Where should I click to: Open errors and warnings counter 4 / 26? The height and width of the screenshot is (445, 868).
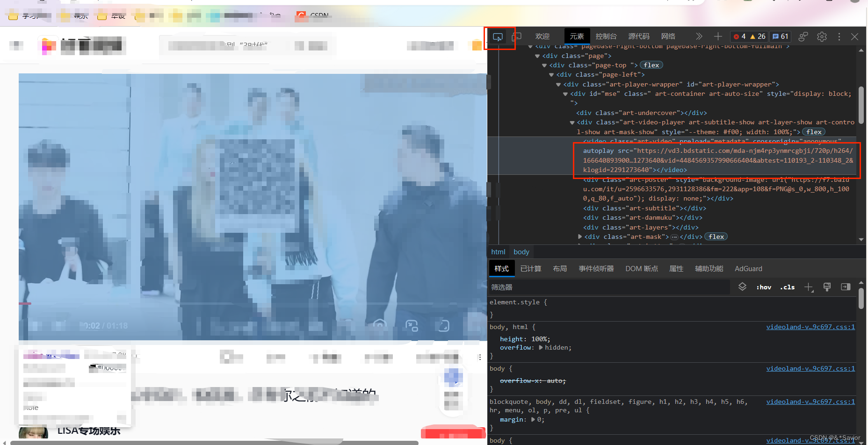(x=749, y=36)
